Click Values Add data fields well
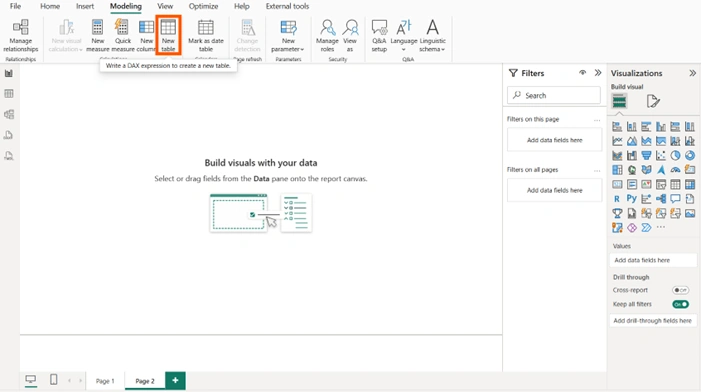Screen dimensions: 701x392 (653, 260)
